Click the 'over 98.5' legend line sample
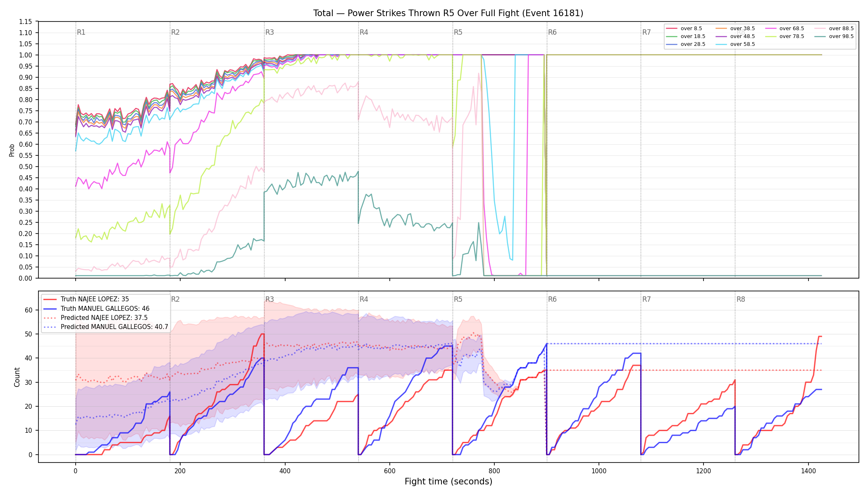 click(x=820, y=36)
